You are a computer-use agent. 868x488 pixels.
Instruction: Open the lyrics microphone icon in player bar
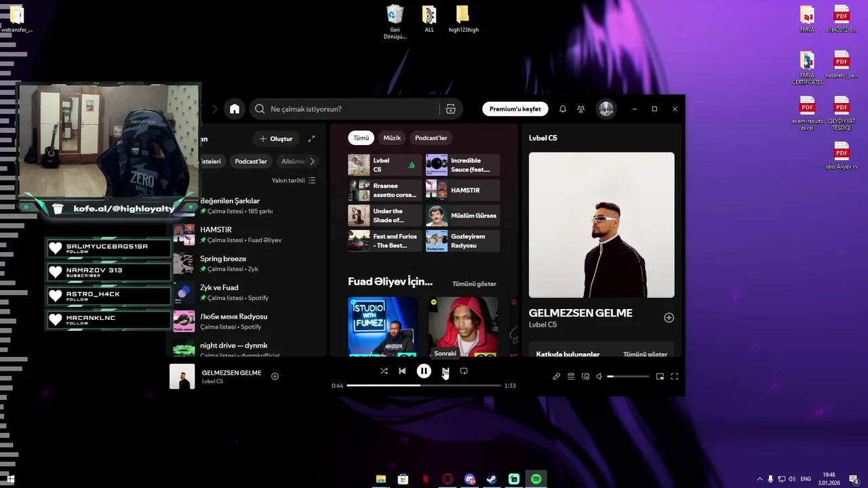coord(556,376)
